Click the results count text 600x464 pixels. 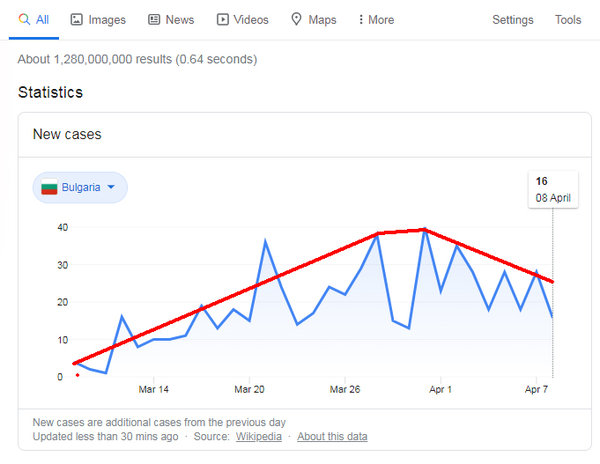click(137, 59)
